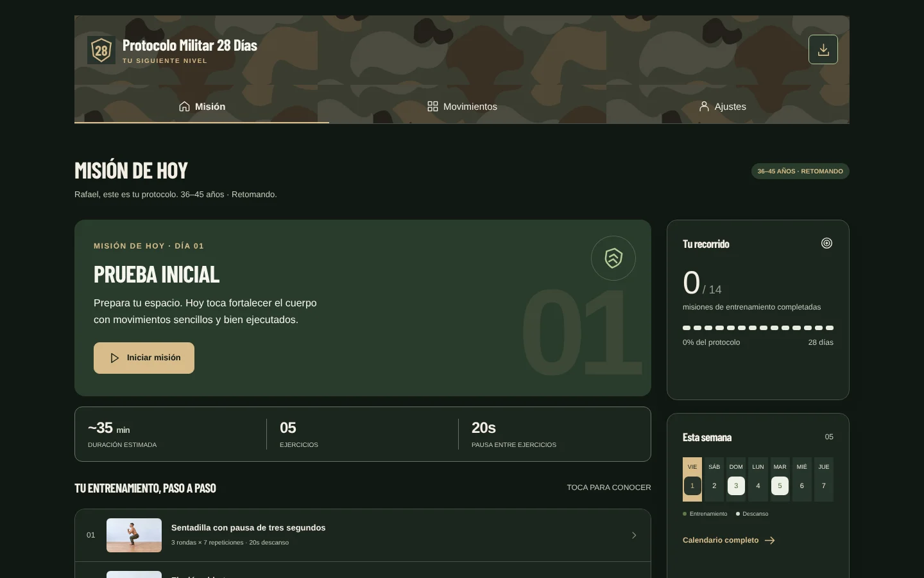924x578 pixels.
Task: Click the shield rank icon in mission card
Action: tap(613, 258)
